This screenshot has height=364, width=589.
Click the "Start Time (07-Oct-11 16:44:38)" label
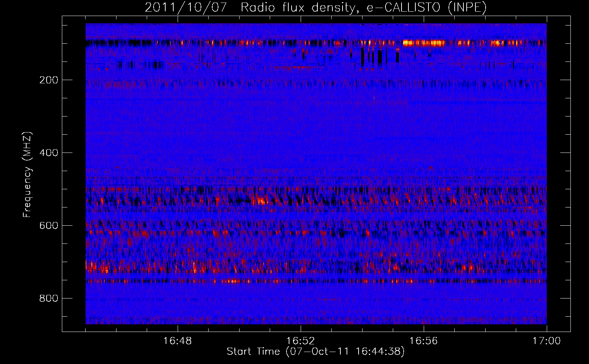pos(316,352)
